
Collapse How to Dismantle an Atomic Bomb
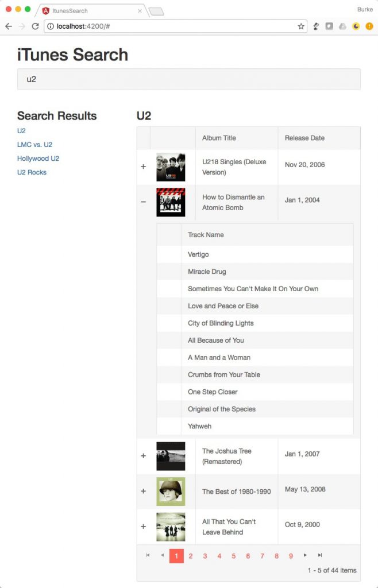click(143, 202)
